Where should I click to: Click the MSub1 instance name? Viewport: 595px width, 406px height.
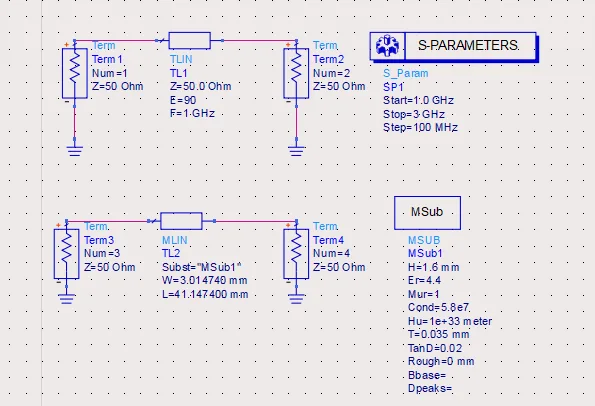pos(425,253)
